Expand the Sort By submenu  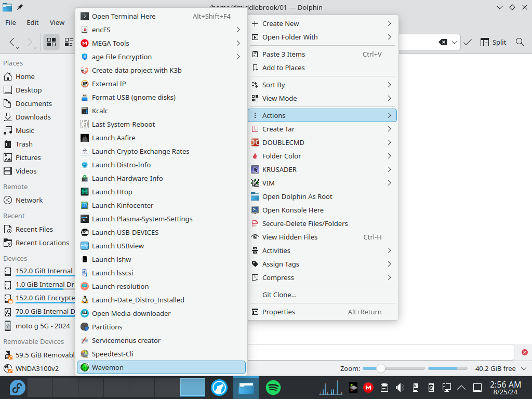(x=322, y=85)
